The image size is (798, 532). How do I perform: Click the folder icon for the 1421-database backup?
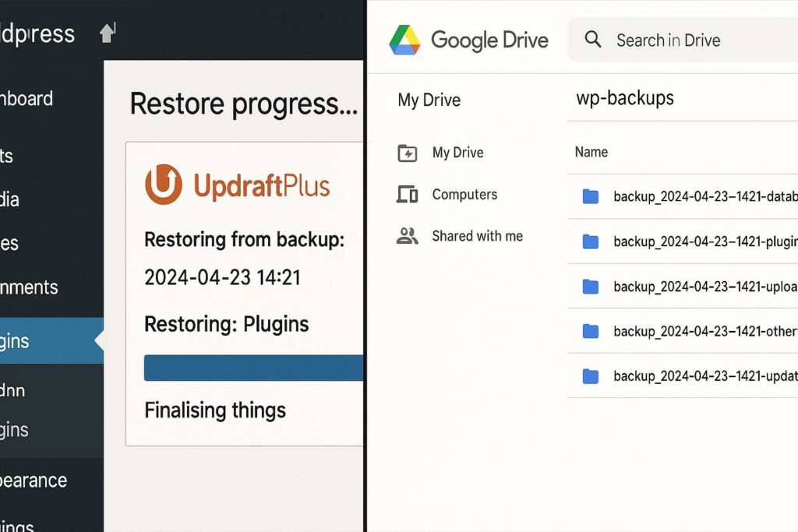coord(591,196)
